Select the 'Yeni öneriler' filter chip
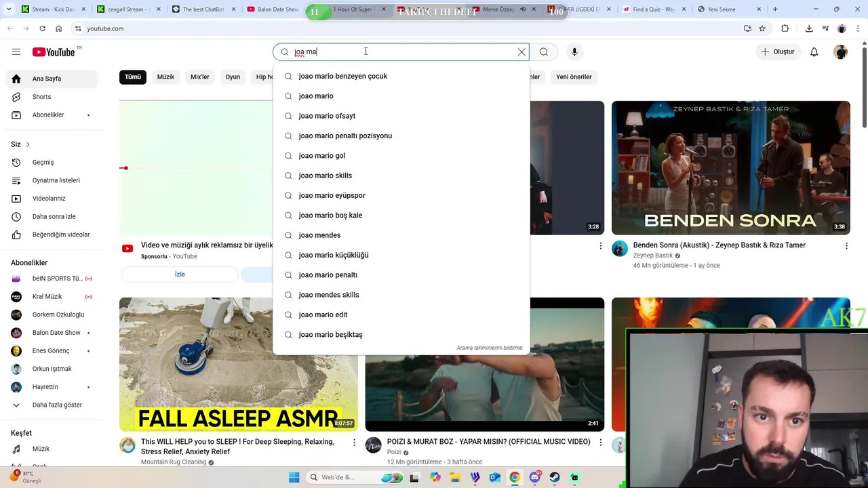 (x=574, y=77)
